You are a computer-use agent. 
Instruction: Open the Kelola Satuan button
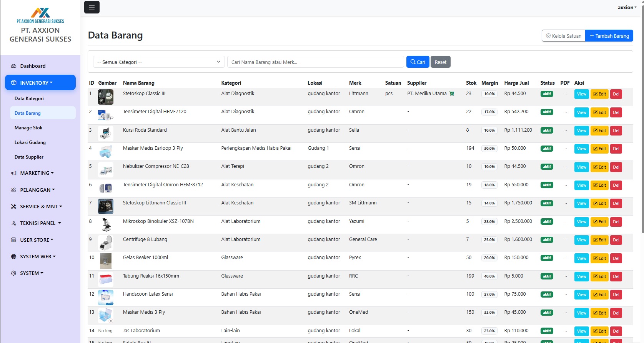point(564,36)
